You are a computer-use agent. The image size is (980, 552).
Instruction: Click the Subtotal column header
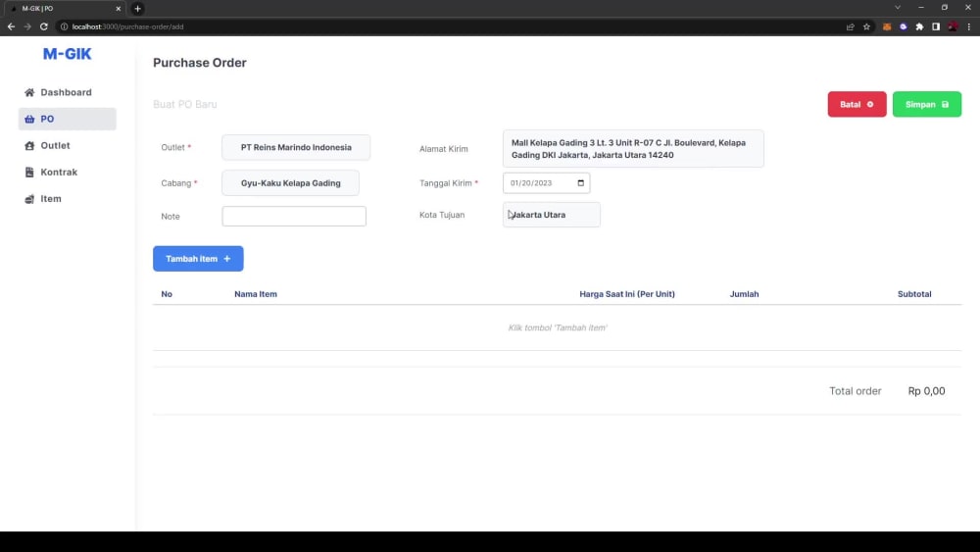point(914,294)
